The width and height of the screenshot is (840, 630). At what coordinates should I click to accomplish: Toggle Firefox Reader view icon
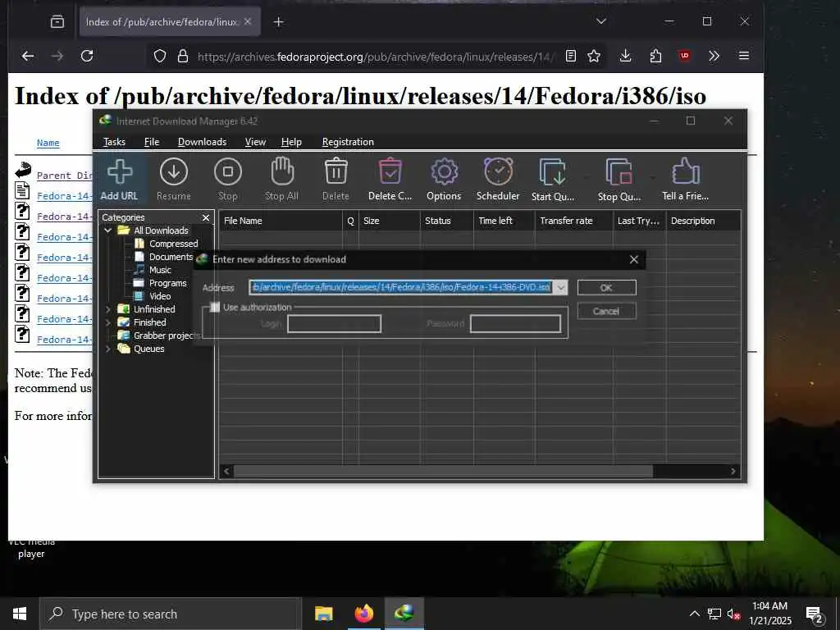(x=571, y=56)
